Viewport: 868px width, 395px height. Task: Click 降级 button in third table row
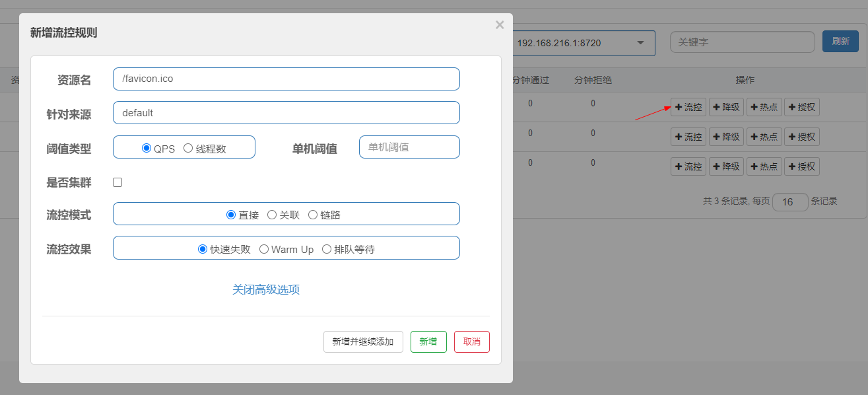(x=727, y=166)
